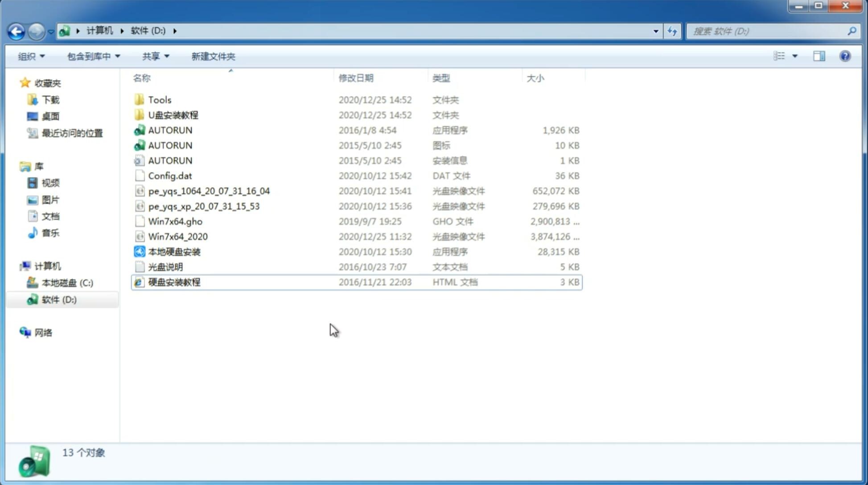Open pe_yqs_1064 disc image file
868x485 pixels.
point(209,191)
